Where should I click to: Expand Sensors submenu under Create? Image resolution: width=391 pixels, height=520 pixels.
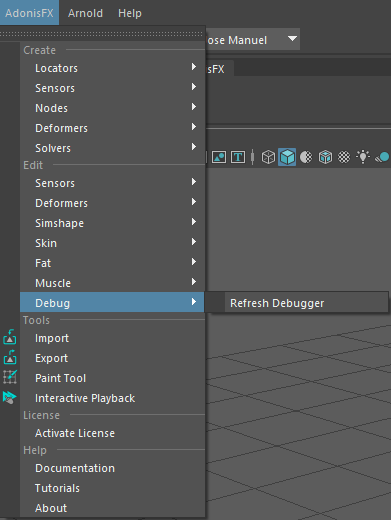tap(112, 88)
